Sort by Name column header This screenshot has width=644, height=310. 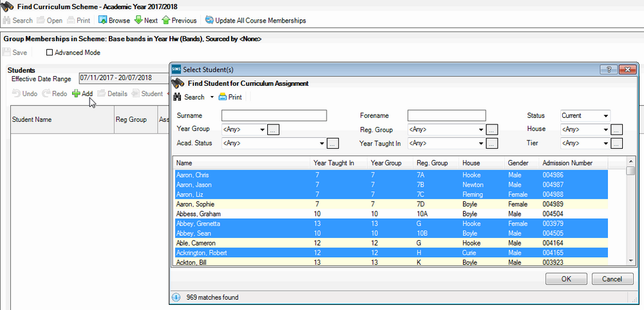pyautogui.click(x=242, y=163)
